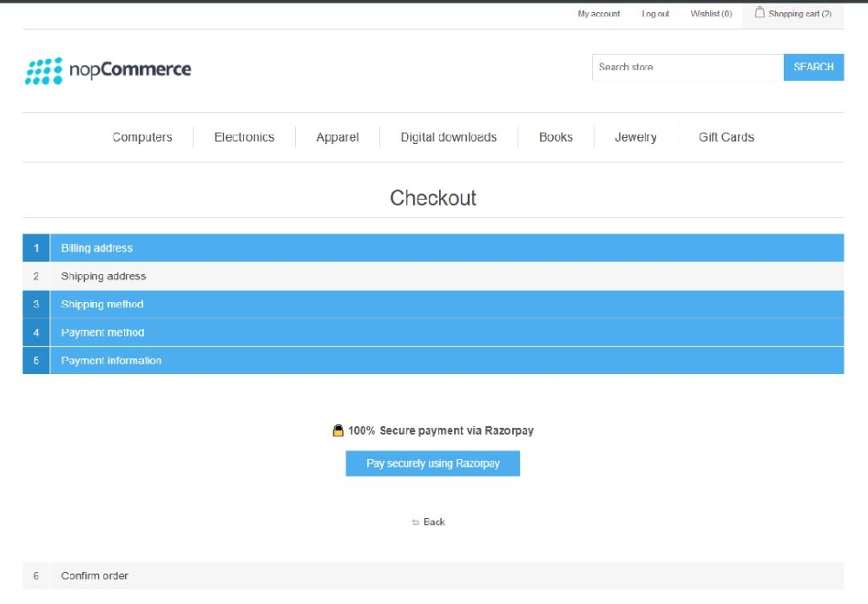Expand the Shipping method step

pos(433,304)
